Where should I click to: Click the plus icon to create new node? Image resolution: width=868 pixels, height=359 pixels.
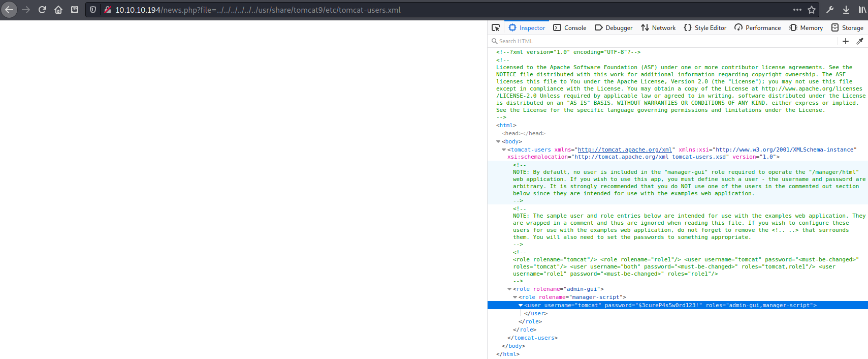pyautogui.click(x=846, y=41)
